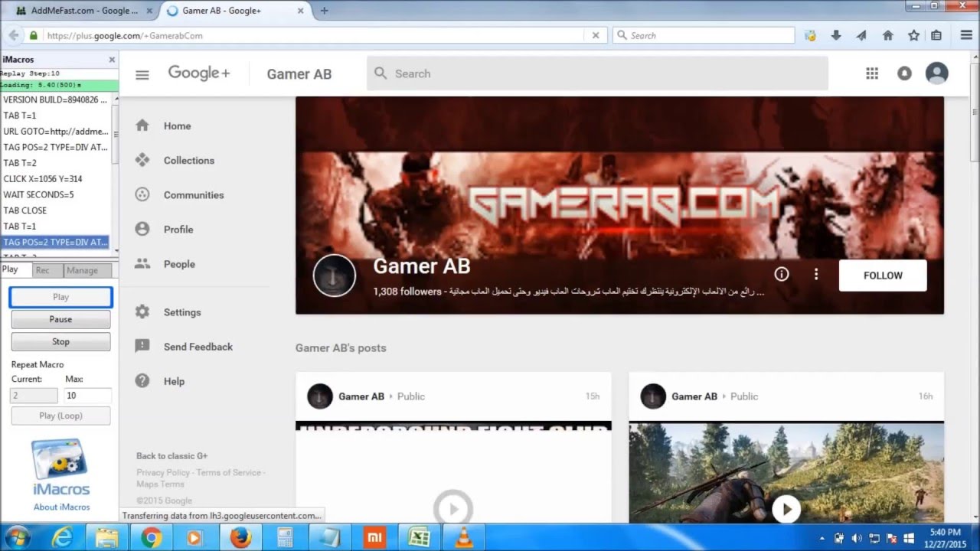Open Terms of Service link
The width and height of the screenshot is (980, 551).
(229, 473)
